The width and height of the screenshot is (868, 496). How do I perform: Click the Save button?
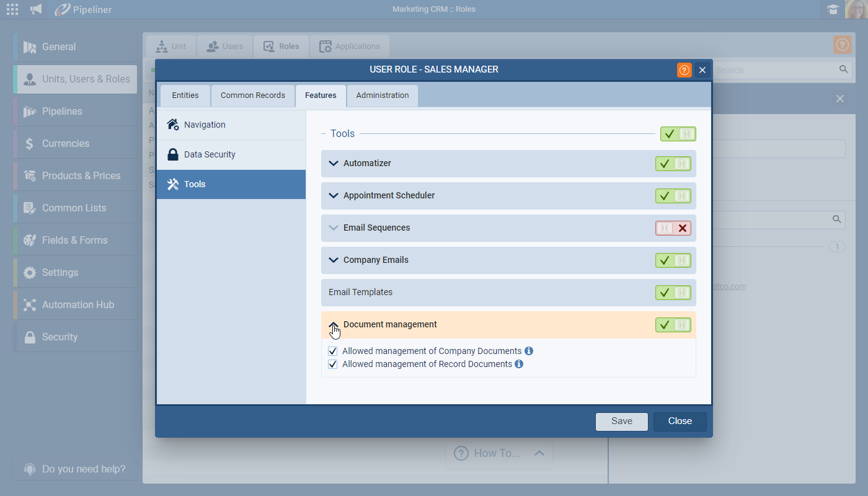[621, 422]
